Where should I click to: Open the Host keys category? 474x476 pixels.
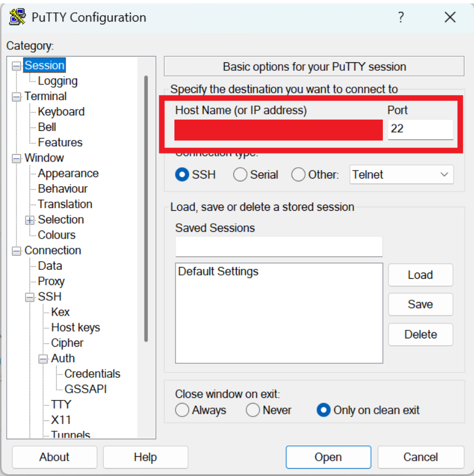click(75, 328)
